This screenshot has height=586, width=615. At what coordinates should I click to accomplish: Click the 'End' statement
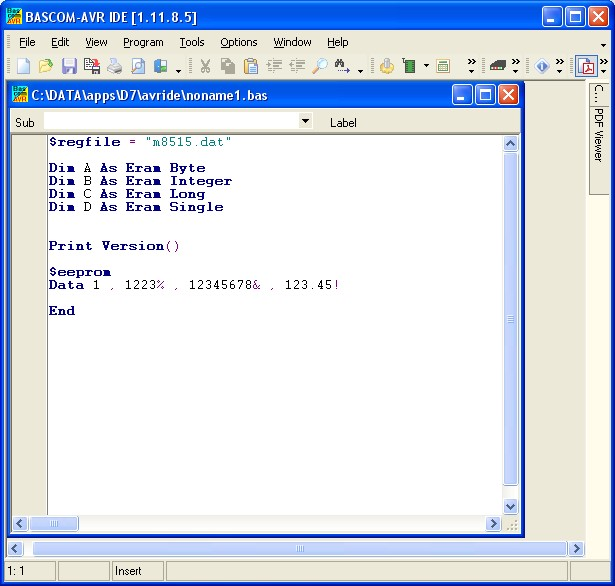62,311
